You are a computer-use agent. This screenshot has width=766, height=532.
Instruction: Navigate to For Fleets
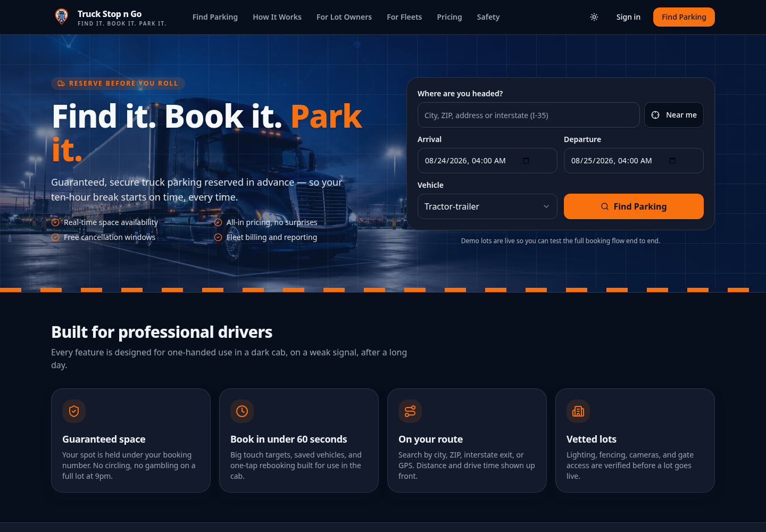tap(404, 17)
